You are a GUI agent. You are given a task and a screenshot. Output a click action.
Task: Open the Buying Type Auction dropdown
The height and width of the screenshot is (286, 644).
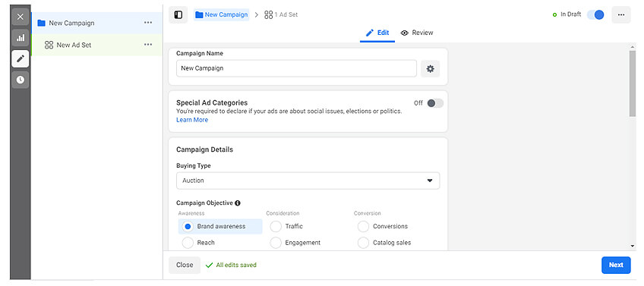pyautogui.click(x=308, y=181)
